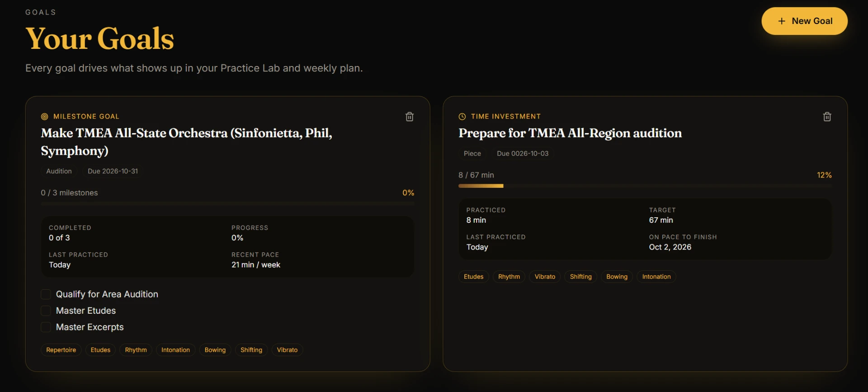Select the Shifting tag on All-Region goal
Screen dimensions: 868x392
(x=581, y=277)
